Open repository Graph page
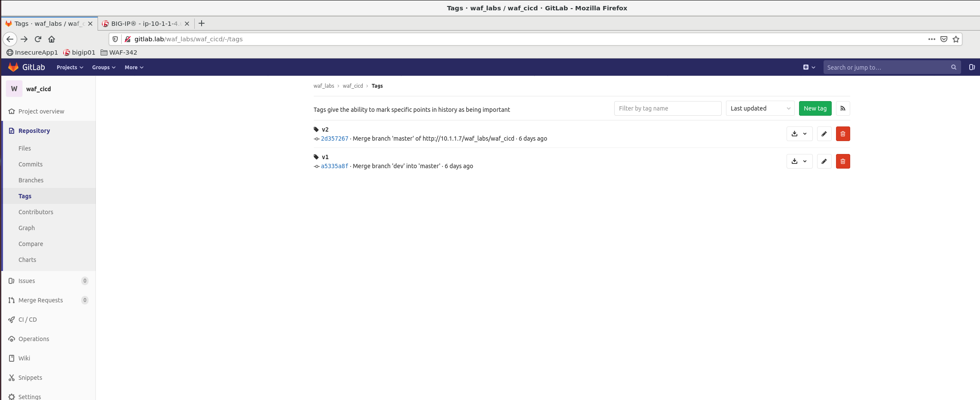 [x=27, y=228]
